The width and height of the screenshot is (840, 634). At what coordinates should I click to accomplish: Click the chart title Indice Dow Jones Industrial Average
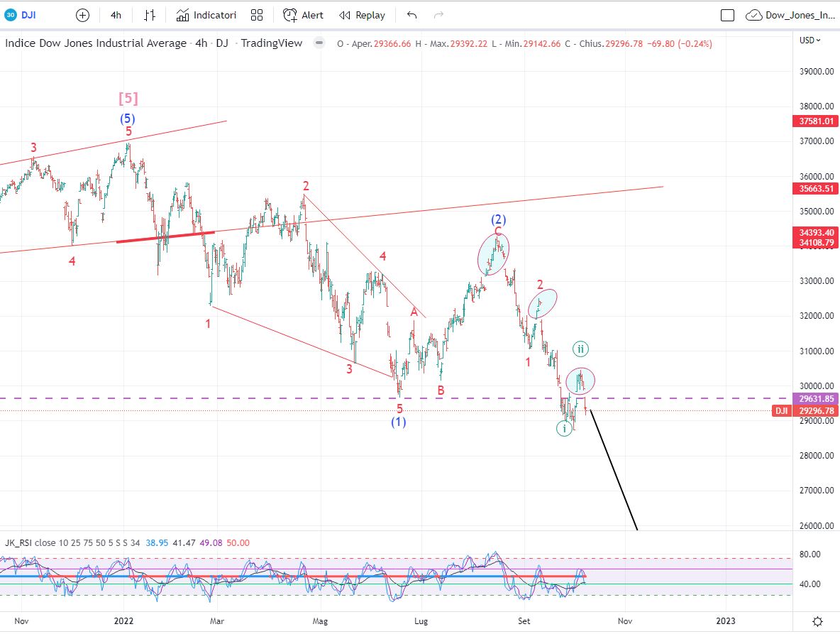pyautogui.click(x=96, y=43)
